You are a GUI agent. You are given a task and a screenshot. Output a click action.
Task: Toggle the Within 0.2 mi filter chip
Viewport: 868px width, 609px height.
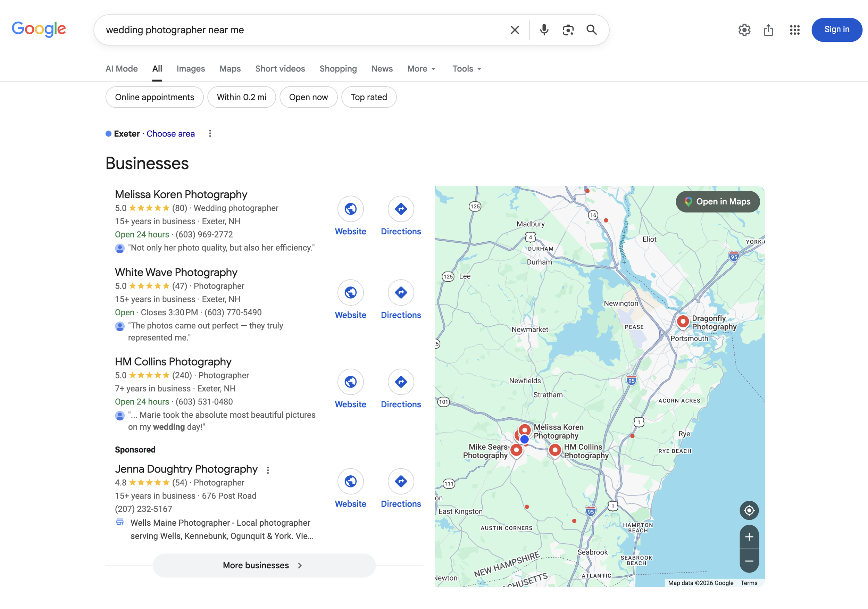point(242,97)
